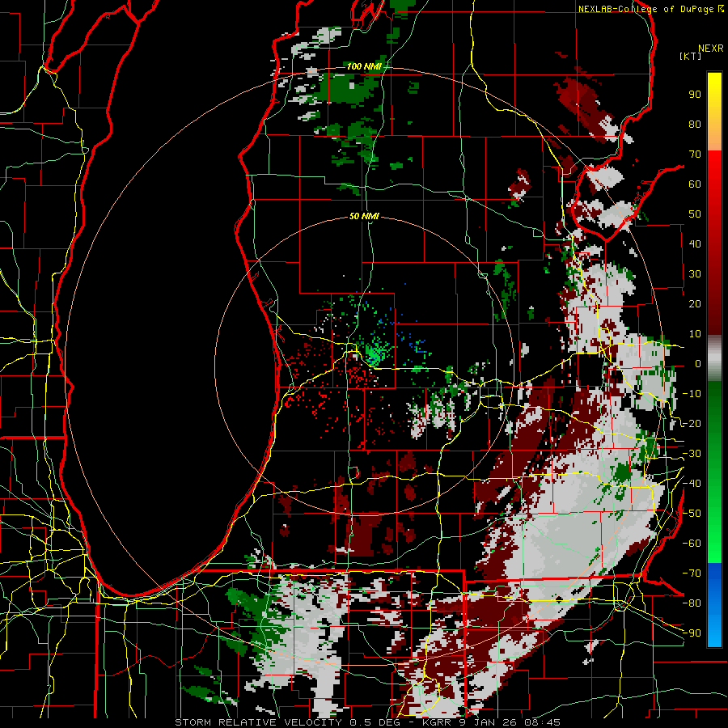Click the 50 NMI range ring label
Viewport: 728px width, 728px height.
[x=364, y=216]
